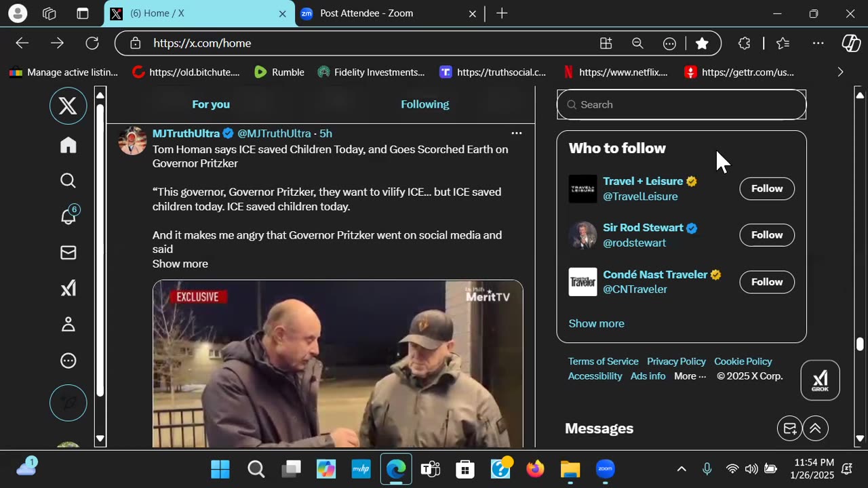Click the X search input field
Viewport: 868px width, 488px height.
(x=682, y=104)
